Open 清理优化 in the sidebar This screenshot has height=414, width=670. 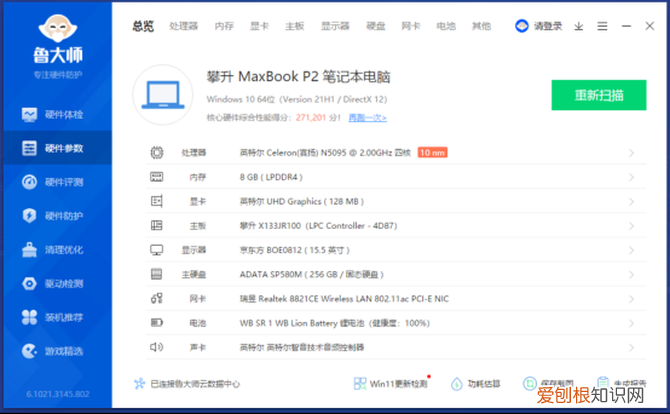pyautogui.click(x=58, y=250)
